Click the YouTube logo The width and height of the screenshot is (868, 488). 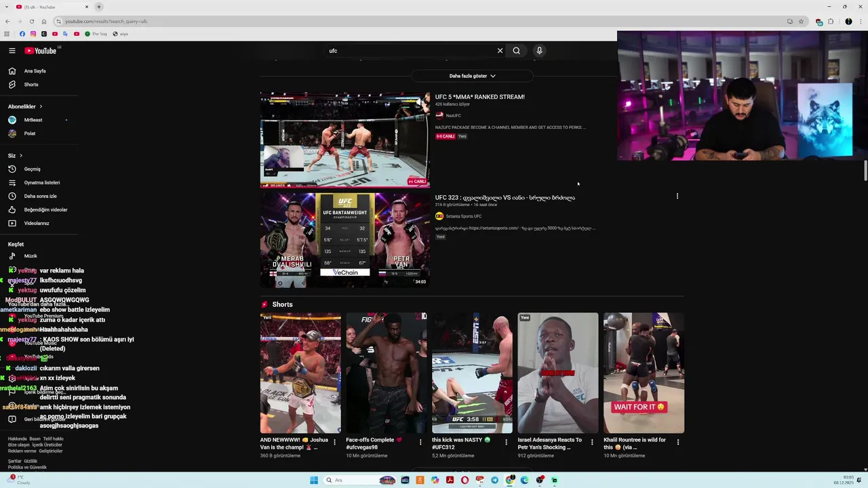click(x=41, y=51)
